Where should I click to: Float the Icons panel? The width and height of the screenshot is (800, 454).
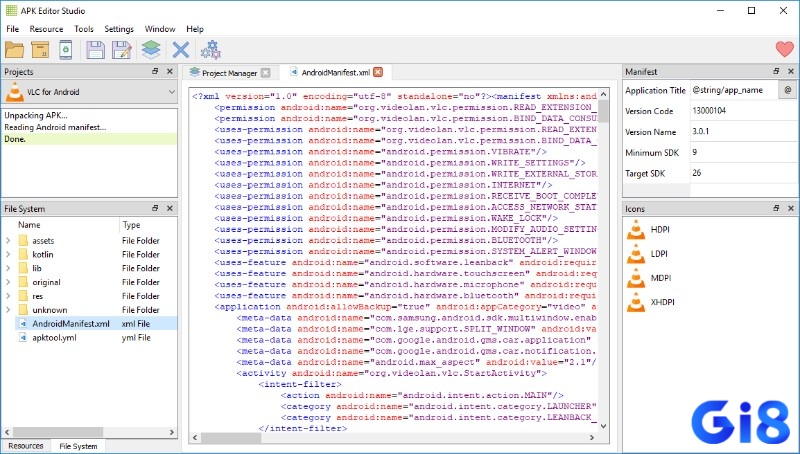coord(776,208)
